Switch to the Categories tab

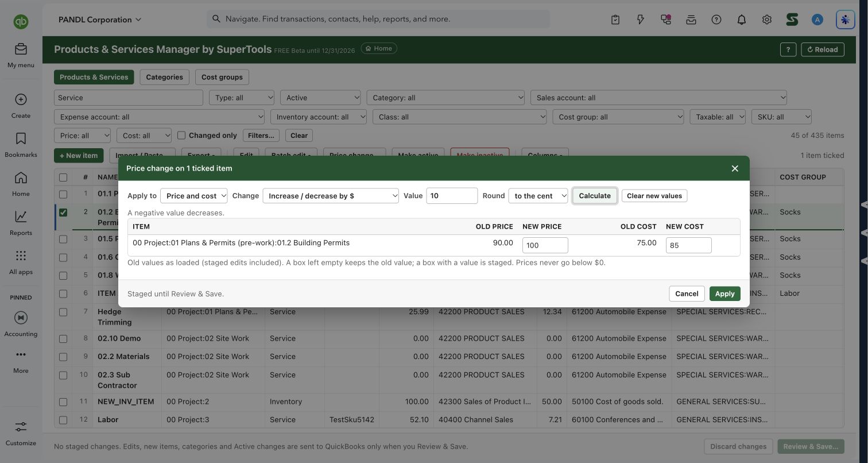click(164, 77)
